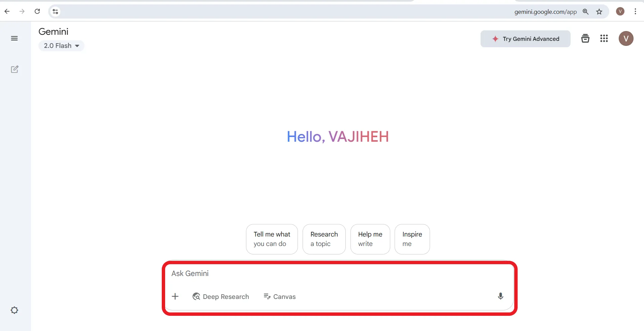Open the Chrome three-dot menu
This screenshot has height=331, width=644.
635,11
